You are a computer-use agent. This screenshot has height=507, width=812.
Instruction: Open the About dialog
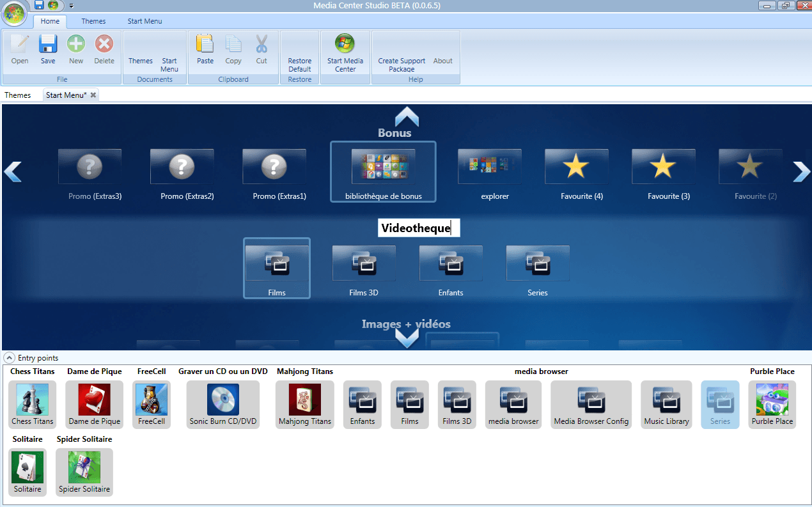pyautogui.click(x=443, y=61)
